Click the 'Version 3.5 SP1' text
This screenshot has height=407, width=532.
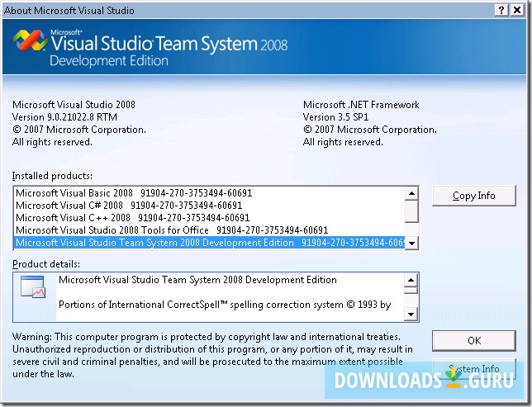pyautogui.click(x=335, y=117)
